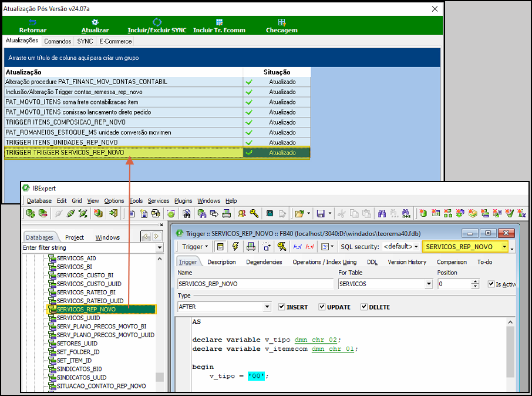
Task: Click the Incluir/Excluir SYNC icon
Action: 157,22
